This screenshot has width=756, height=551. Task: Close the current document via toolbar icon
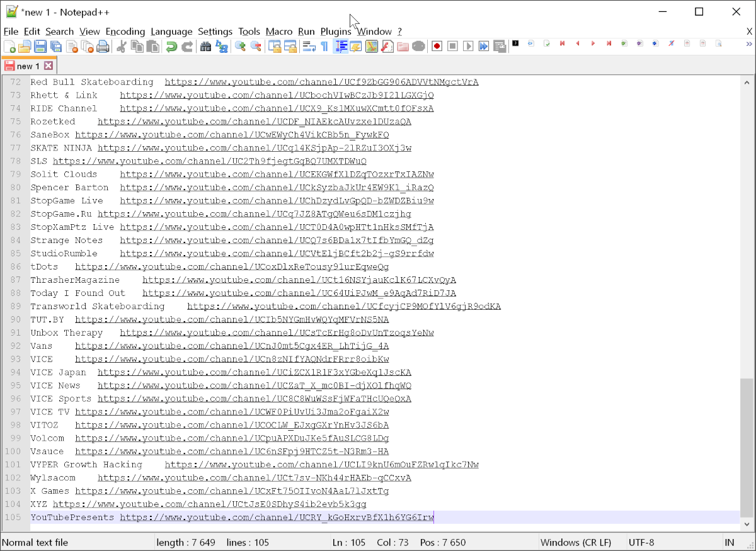[72, 46]
